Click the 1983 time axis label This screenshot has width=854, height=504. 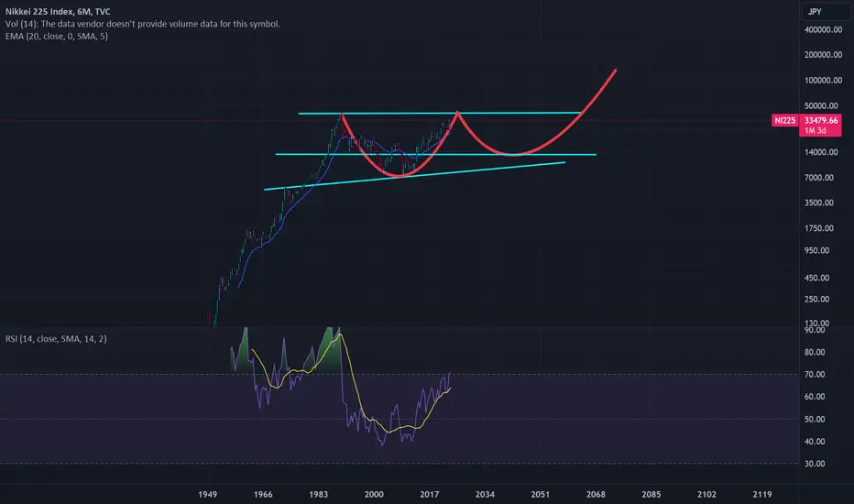click(x=319, y=494)
